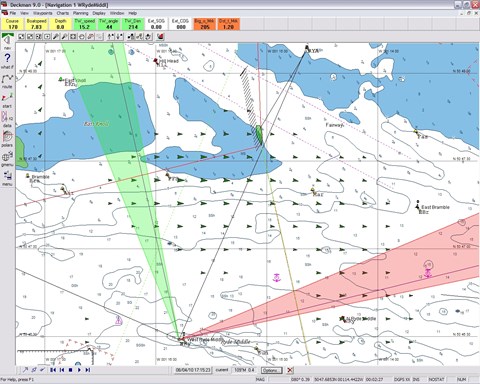The height and width of the screenshot is (384, 480).
Task: Click the Options... button
Action: 271,370
